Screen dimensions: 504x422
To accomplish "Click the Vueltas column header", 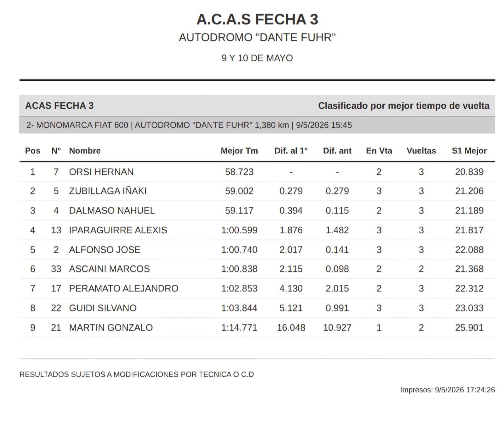I will 421,151.
